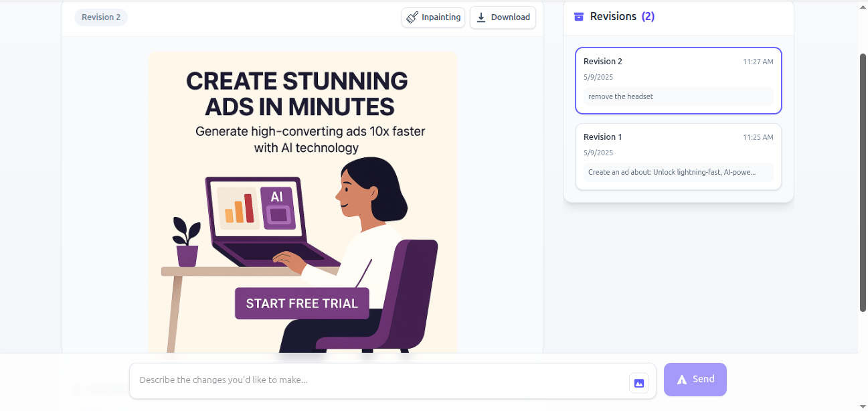Click the Revision 2 badge above image
Screen dimensions: 868x411
point(101,17)
